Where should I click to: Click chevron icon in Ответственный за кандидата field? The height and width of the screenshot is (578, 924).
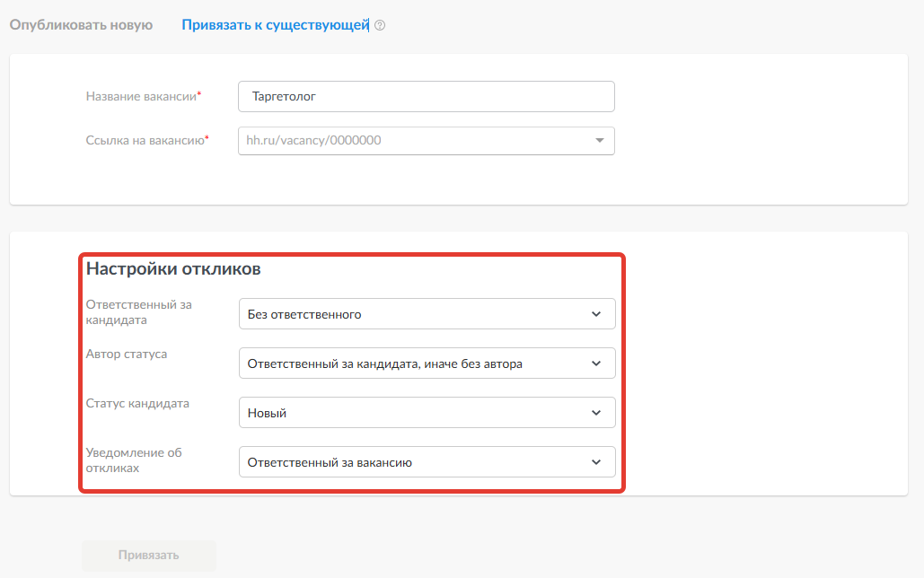[x=596, y=314]
